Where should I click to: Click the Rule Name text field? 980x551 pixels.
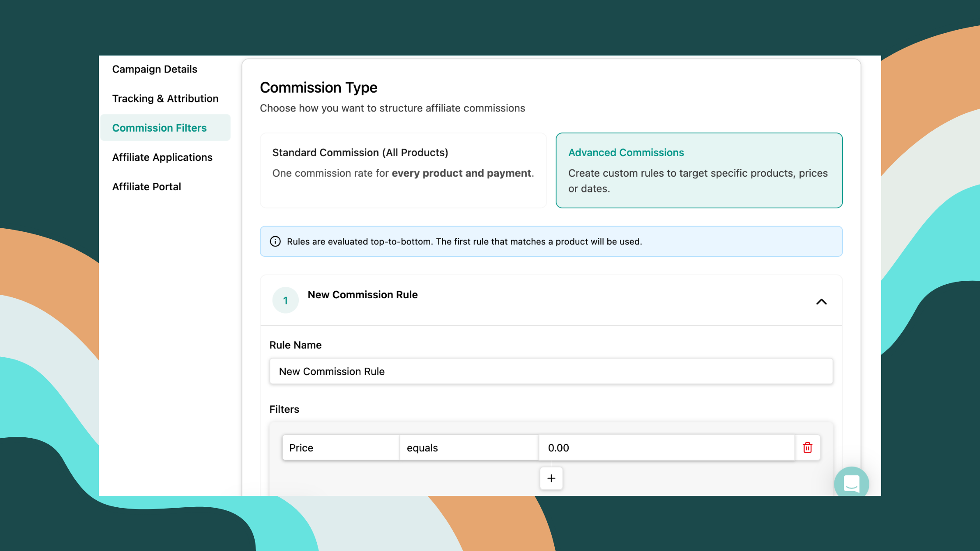pos(551,371)
